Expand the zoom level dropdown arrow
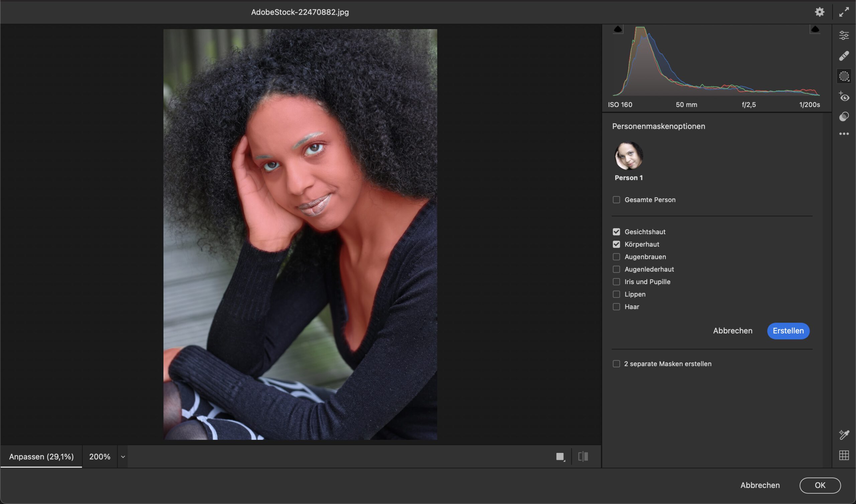 tap(123, 457)
